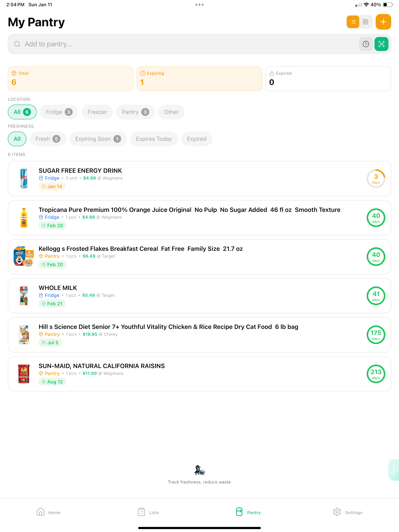The width and height of the screenshot is (399, 532).
Task: Tap the shopping cart mascot icon
Action: (199, 470)
